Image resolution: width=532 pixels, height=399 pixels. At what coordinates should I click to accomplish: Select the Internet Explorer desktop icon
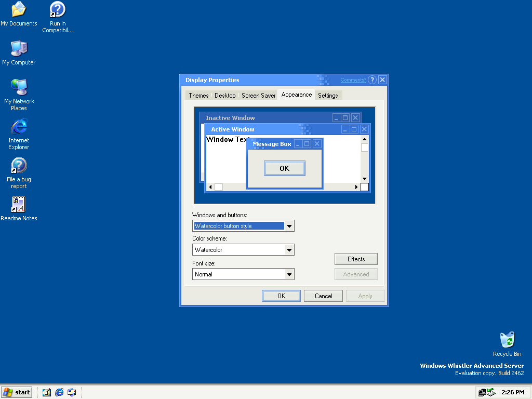point(19,134)
